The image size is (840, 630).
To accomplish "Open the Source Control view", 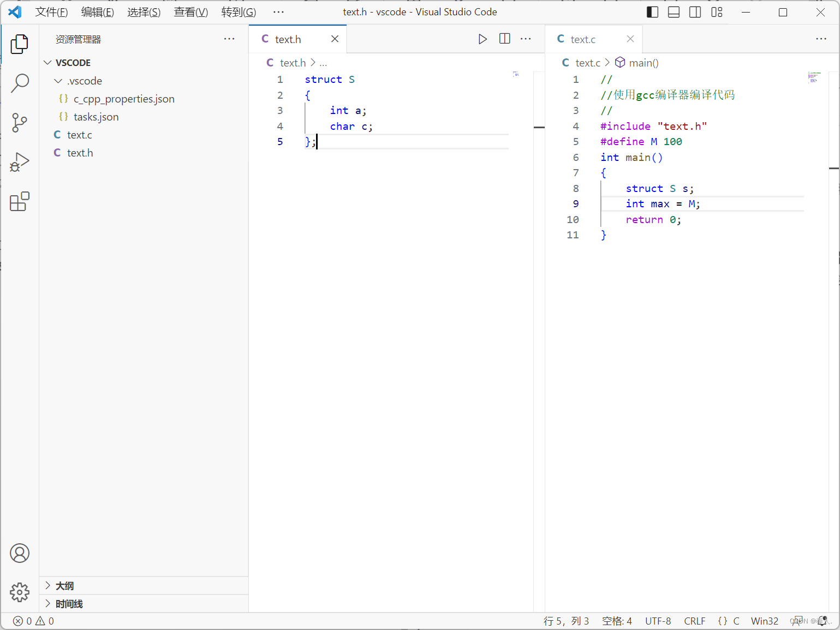I will pyautogui.click(x=20, y=123).
